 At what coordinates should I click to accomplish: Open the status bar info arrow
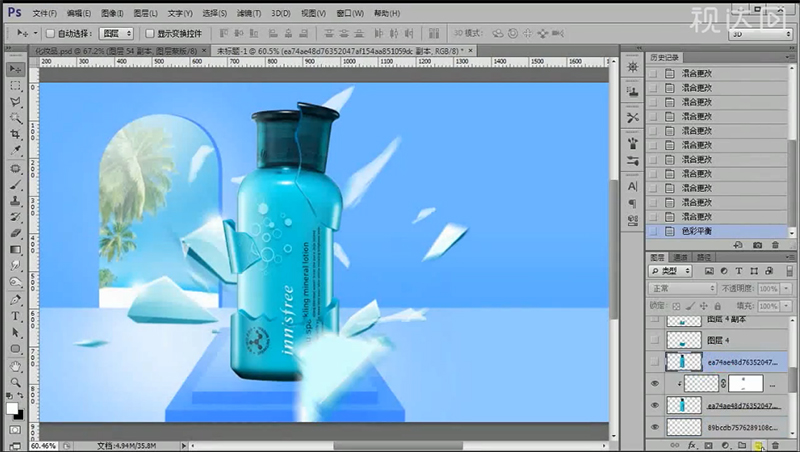point(184,446)
